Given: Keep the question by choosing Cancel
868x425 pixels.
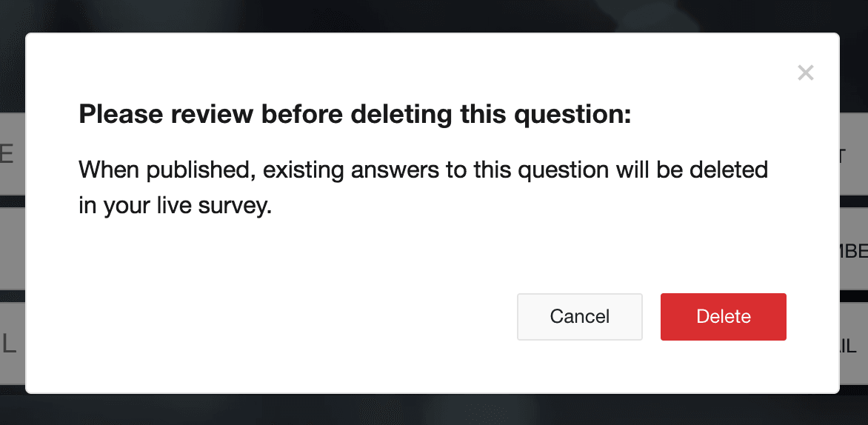Looking at the screenshot, I should pyautogui.click(x=580, y=317).
